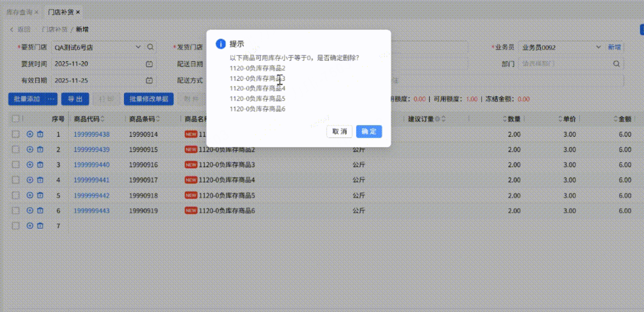
Task: Click the 批量添加 button
Action: 27,99
